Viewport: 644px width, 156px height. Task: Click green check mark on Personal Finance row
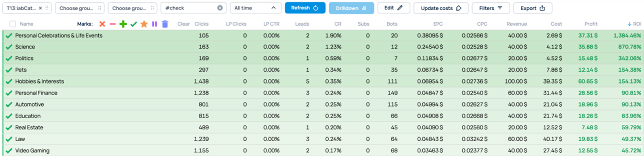click(9, 93)
